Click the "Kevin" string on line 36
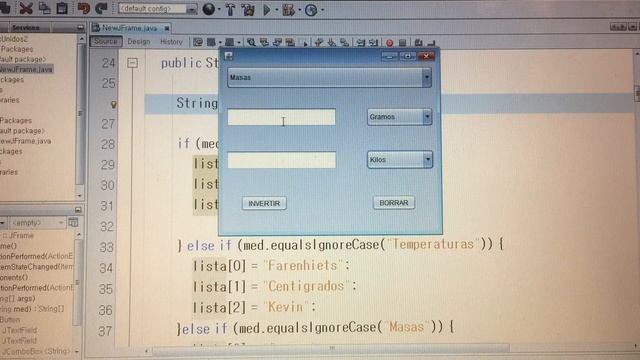The height and width of the screenshot is (360, 640). tap(285, 307)
